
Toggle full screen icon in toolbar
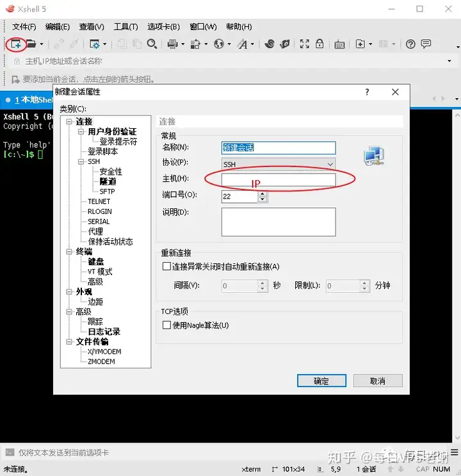pyautogui.click(x=304, y=44)
